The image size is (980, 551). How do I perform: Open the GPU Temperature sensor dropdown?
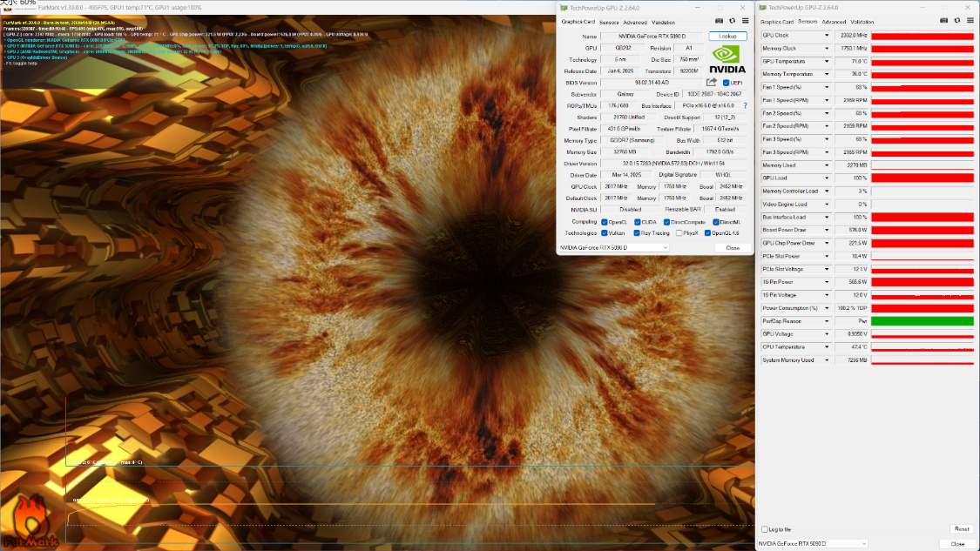click(827, 61)
